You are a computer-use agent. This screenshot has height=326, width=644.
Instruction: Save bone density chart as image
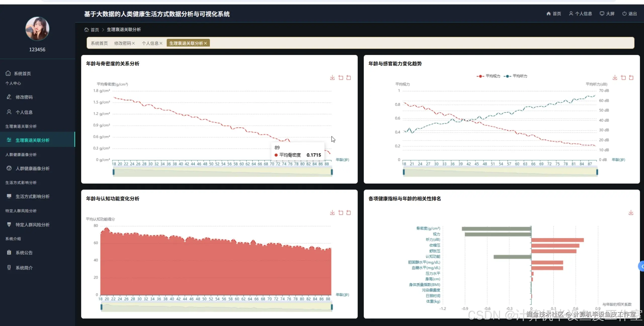point(332,77)
